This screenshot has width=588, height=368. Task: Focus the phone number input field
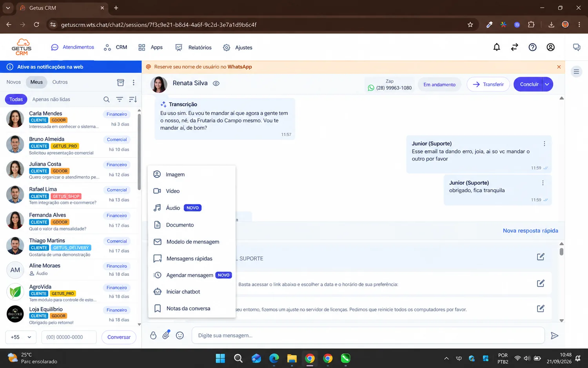click(69, 337)
